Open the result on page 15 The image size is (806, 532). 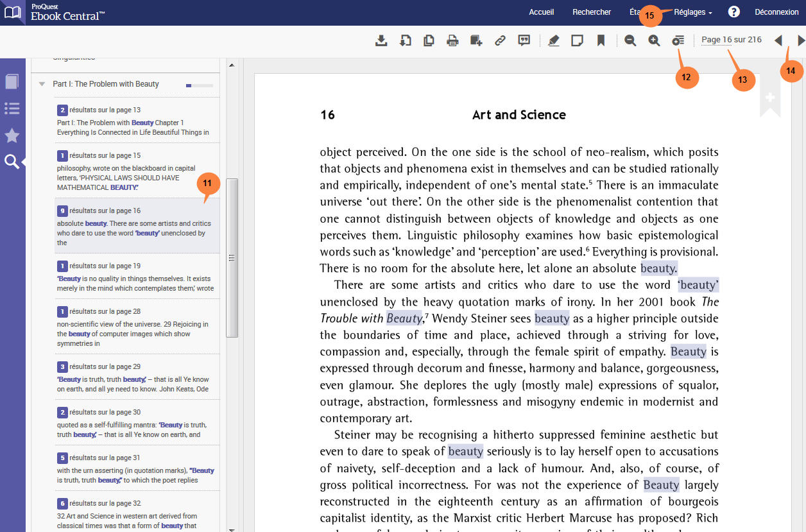(137, 171)
